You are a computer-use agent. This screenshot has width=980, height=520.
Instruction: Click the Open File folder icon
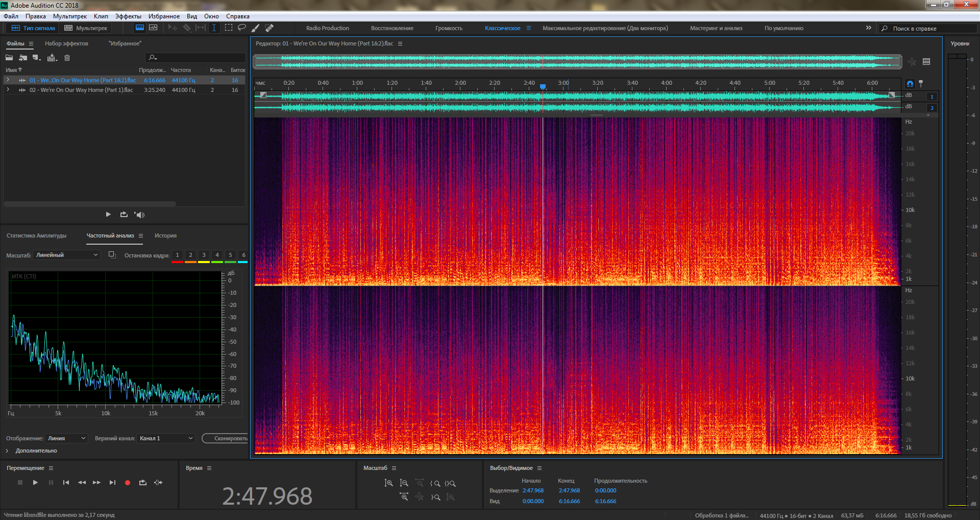[9, 58]
